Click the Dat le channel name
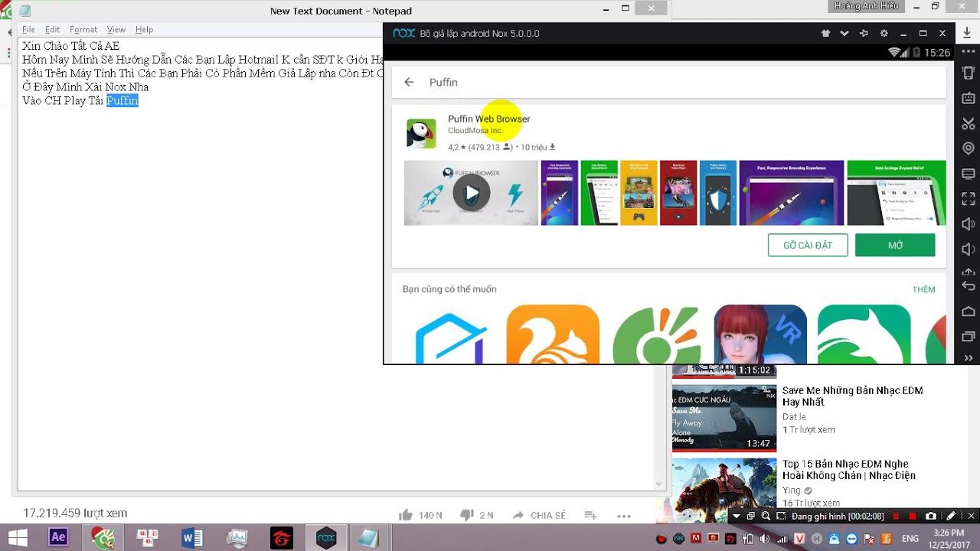The image size is (980, 551). (794, 417)
